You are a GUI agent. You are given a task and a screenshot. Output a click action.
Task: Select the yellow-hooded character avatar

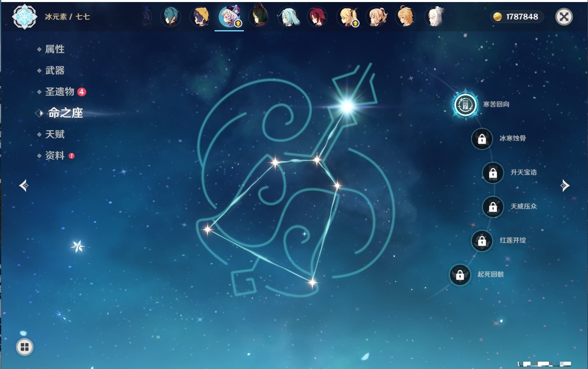(x=200, y=17)
